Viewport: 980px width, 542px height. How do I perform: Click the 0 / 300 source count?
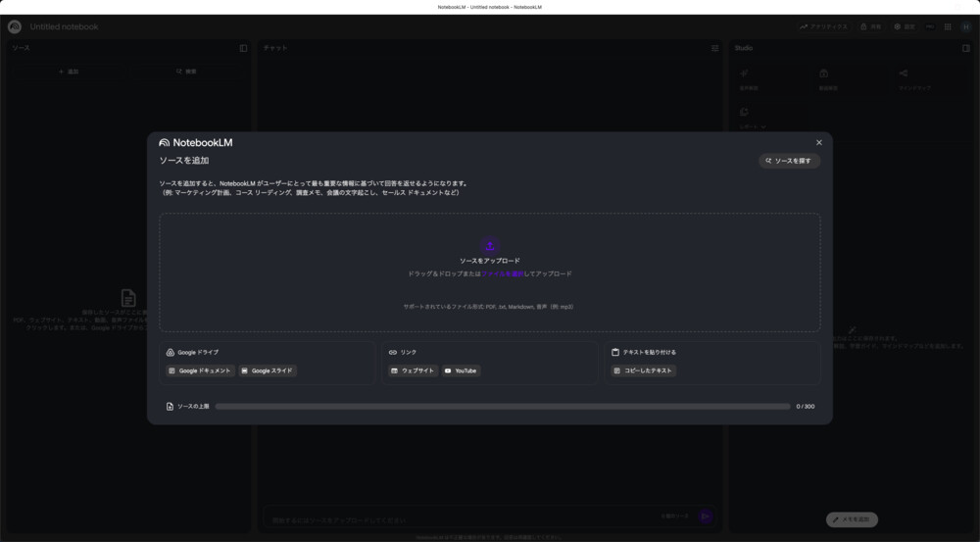click(x=805, y=407)
